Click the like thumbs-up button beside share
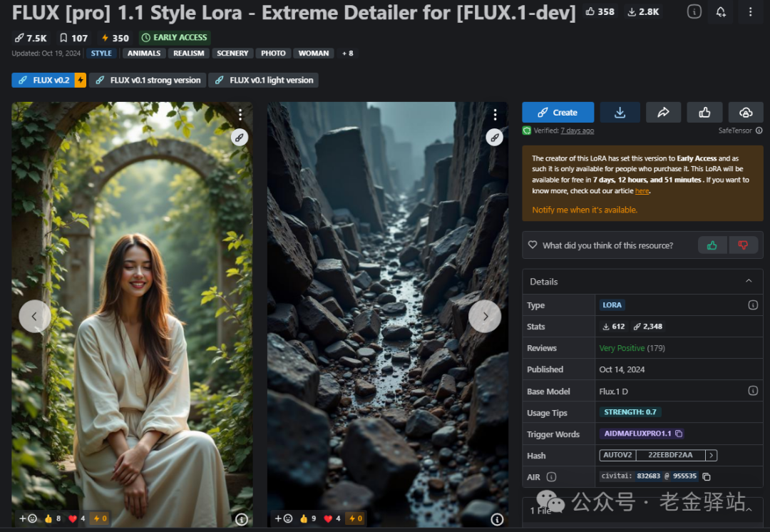This screenshot has height=532, width=770. [x=704, y=113]
